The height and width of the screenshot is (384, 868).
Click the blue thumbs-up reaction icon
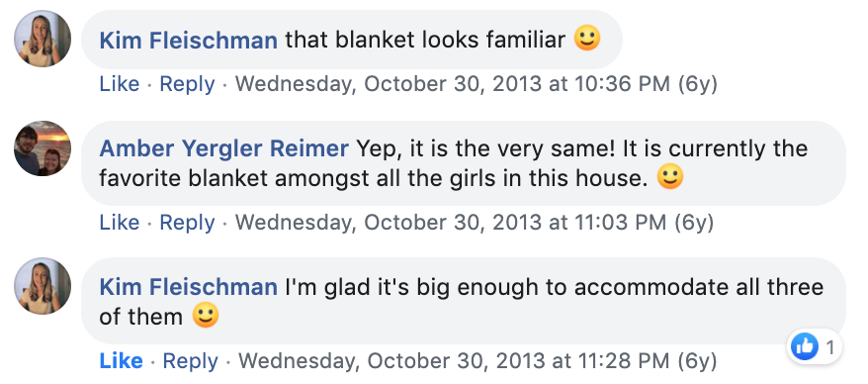[805, 346]
